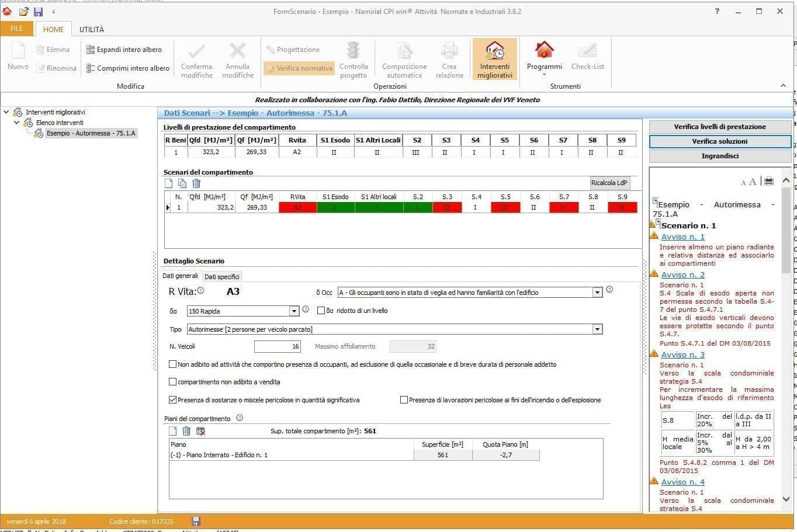Click the print icon in results panel
Screen dimensions: 797x532
click(768, 182)
